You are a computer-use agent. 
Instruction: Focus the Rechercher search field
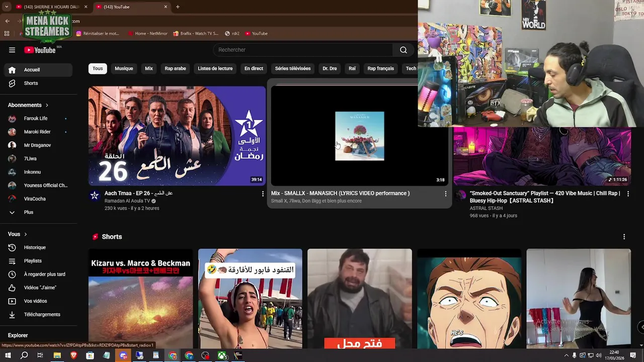pos(303,50)
